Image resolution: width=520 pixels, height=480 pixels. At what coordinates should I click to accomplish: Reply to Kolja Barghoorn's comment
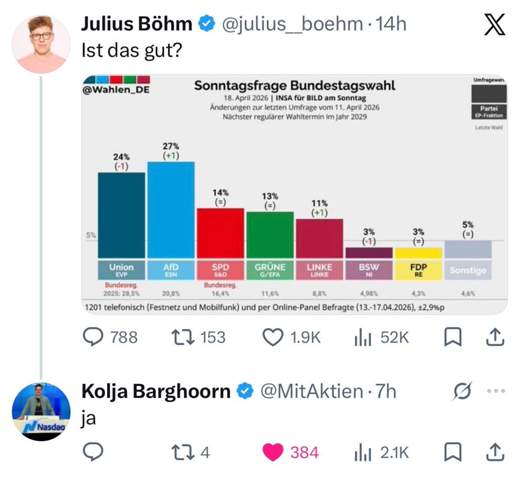[93, 452]
